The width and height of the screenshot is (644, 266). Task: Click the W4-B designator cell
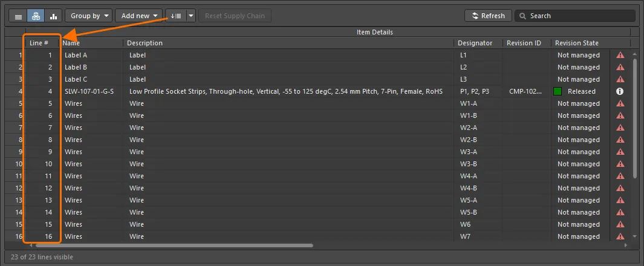(478, 189)
